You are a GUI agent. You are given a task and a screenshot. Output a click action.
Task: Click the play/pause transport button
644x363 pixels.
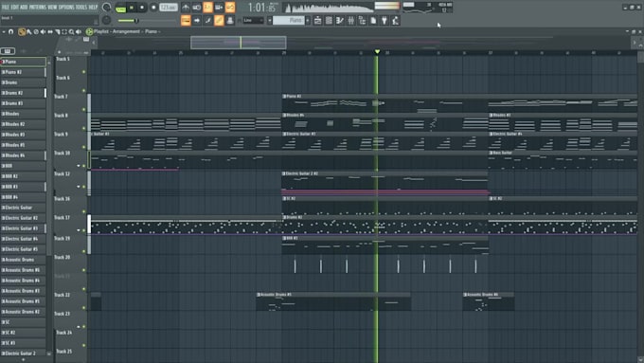click(132, 8)
